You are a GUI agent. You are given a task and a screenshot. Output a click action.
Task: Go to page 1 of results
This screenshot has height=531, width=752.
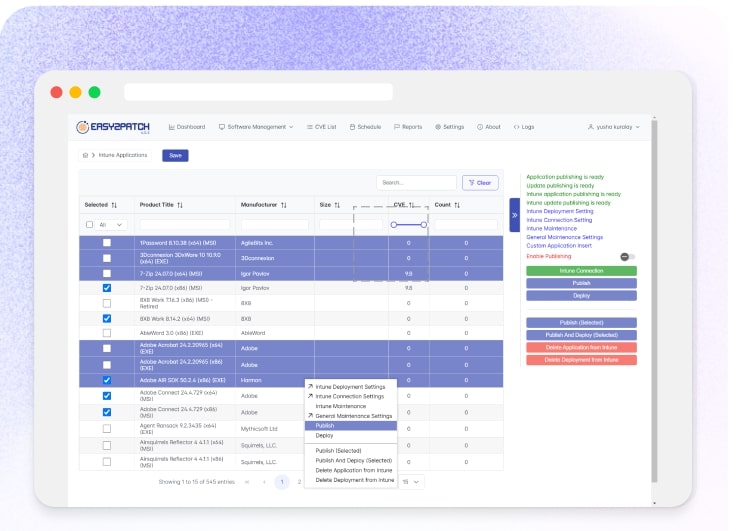coord(282,482)
